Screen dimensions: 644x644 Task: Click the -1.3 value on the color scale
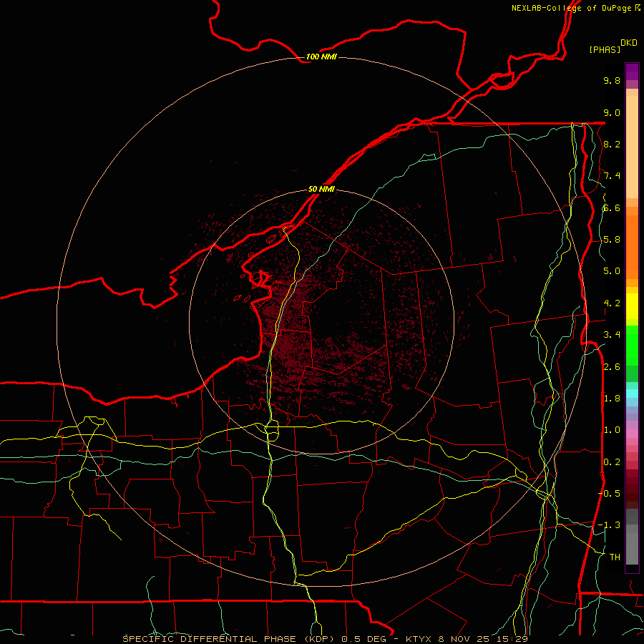coord(609,525)
